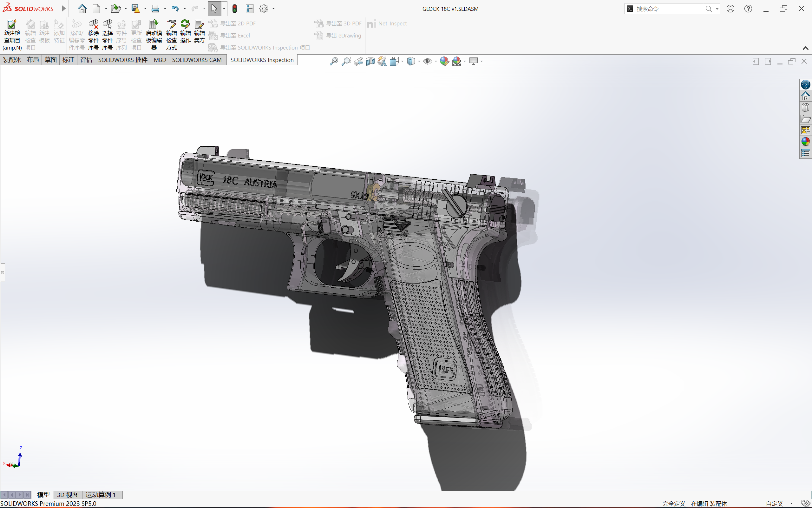Viewport: 812px width, 508px height.
Task: Click the Rebuild traffic light icon
Action: [x=234, y=9]
